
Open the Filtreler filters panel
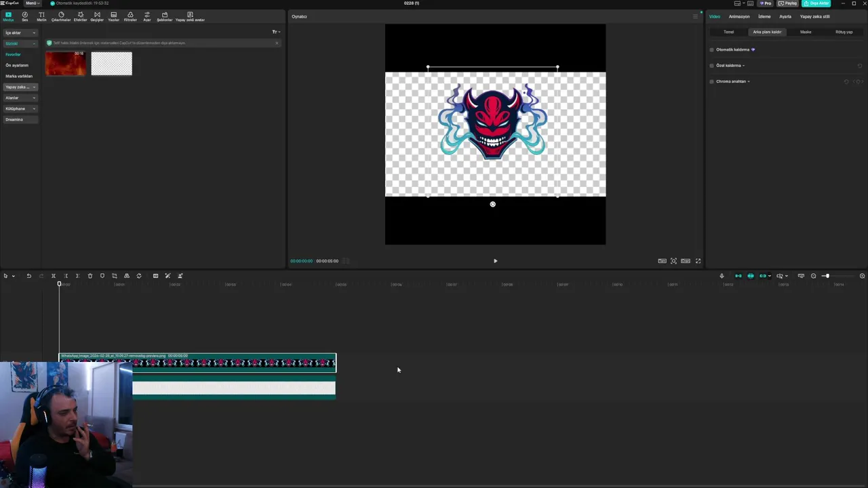(x=130, y=16)
